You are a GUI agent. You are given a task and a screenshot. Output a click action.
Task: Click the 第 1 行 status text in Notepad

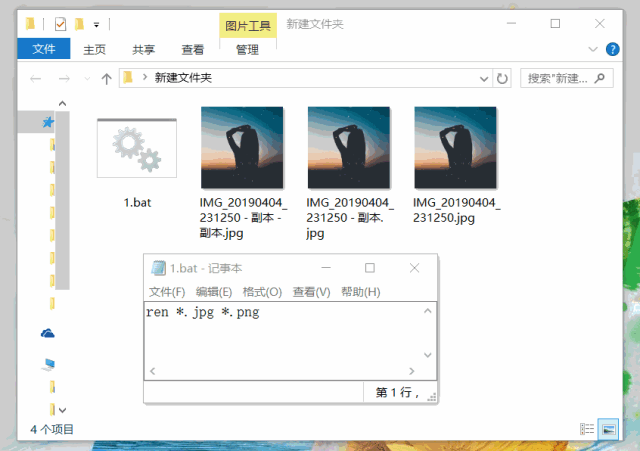pyautogui.click(x=397, y=392)
